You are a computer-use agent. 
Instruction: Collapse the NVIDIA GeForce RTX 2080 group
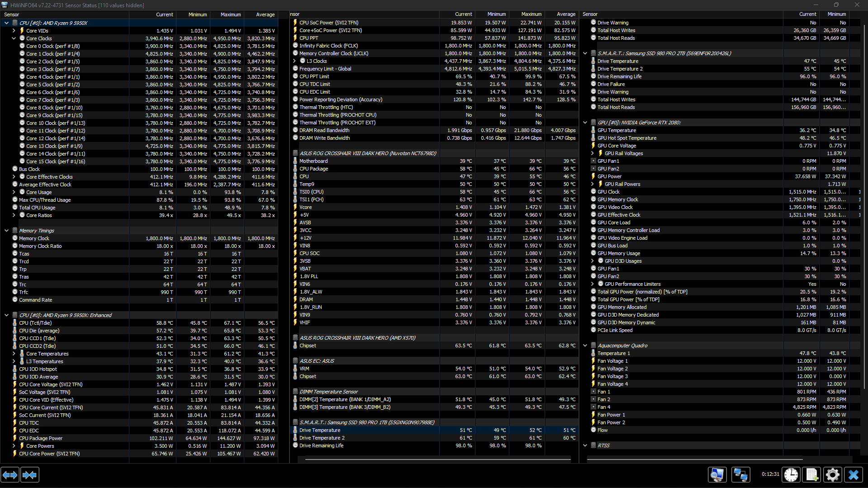pos(585,123)
